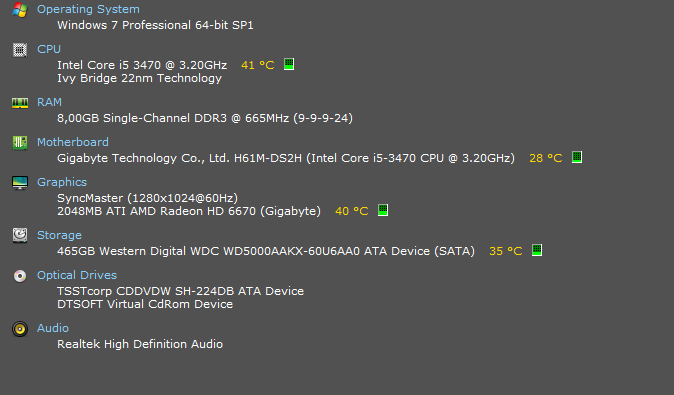This screenshot has width=674, height=395.
Task: Click the green motherboard temperature indicator
Action: [577, 157]
